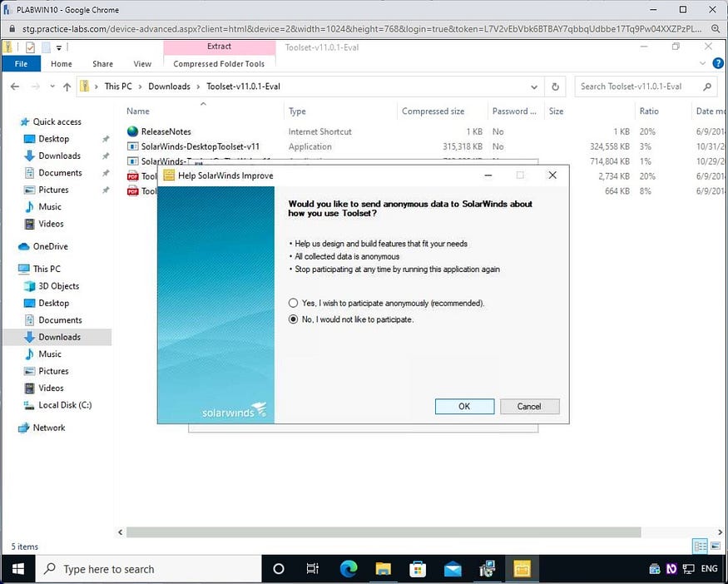Open Microsoft Store from taskbar
This screenshot has width=728, height=584.
[418, 569]
